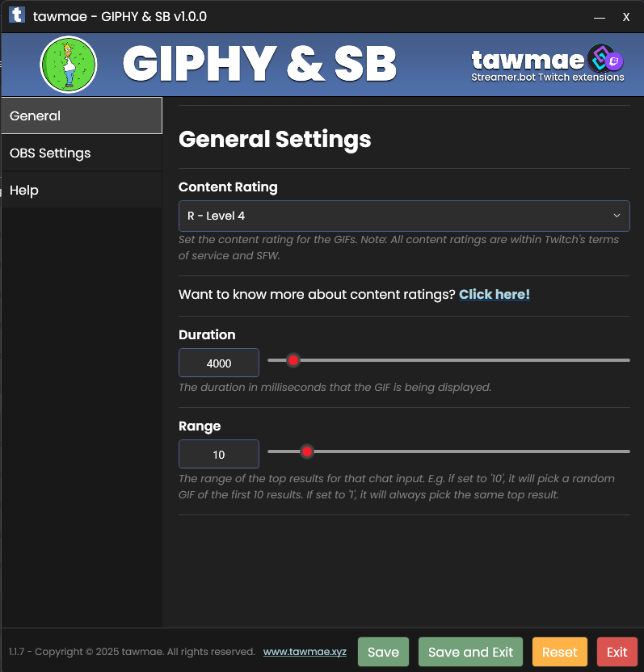Click the 'GIPHY & SB' banner title
Viewport: 644px width, 672px height.
pyautogui.click(x=260, y=65)
